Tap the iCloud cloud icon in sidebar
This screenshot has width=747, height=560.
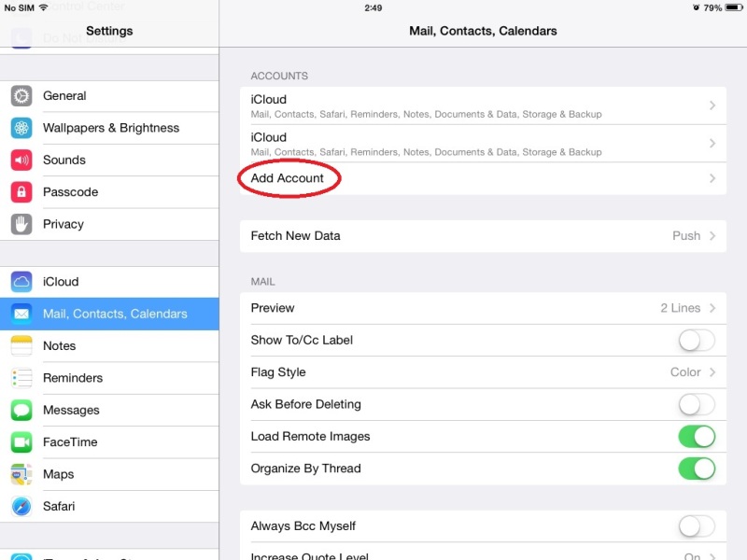(21, 282)
